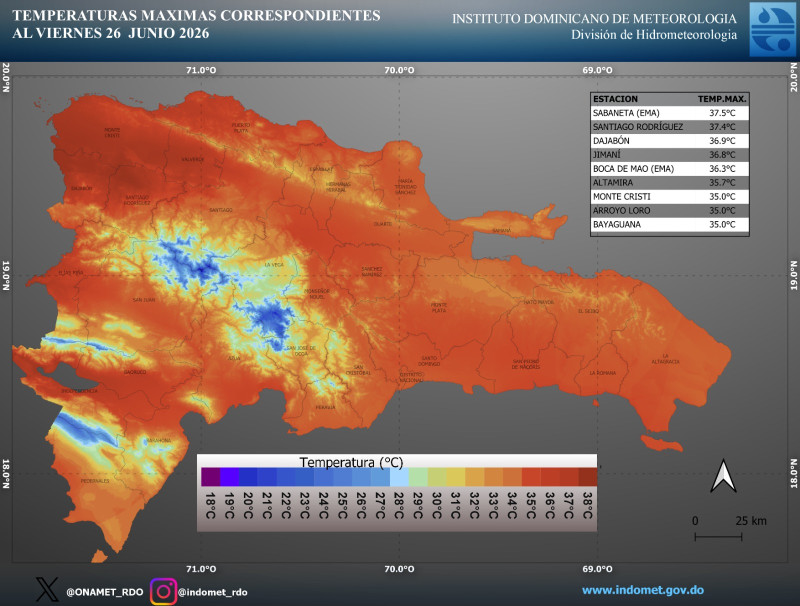Click the DUARTE province label
Image resolution: width=800 pixels, height=606 pixels.
tap(383, 224)
